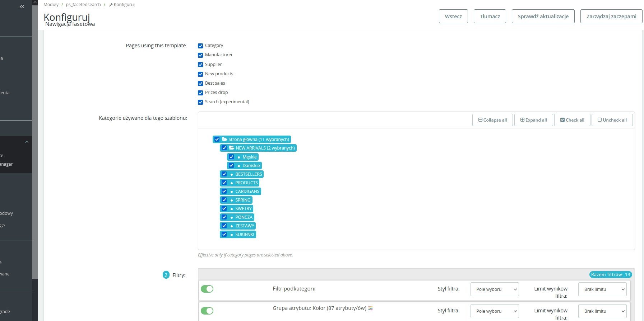Click the color palette icon next to Kolor
644x321 pixels.
point(371,308)
